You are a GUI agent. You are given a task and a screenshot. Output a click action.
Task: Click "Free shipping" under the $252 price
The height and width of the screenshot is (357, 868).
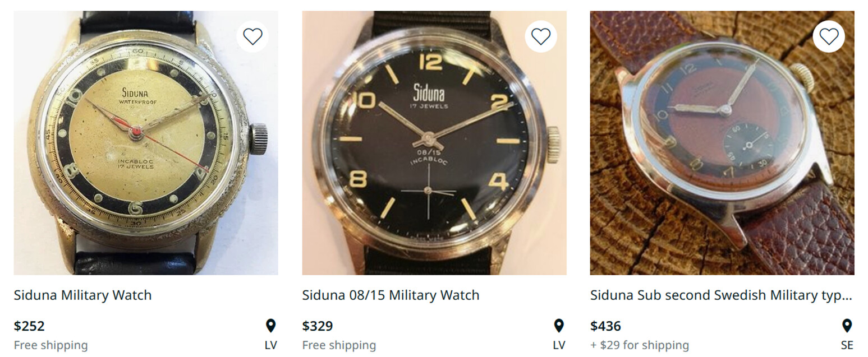pyautogui.click(x=50, y=345)
